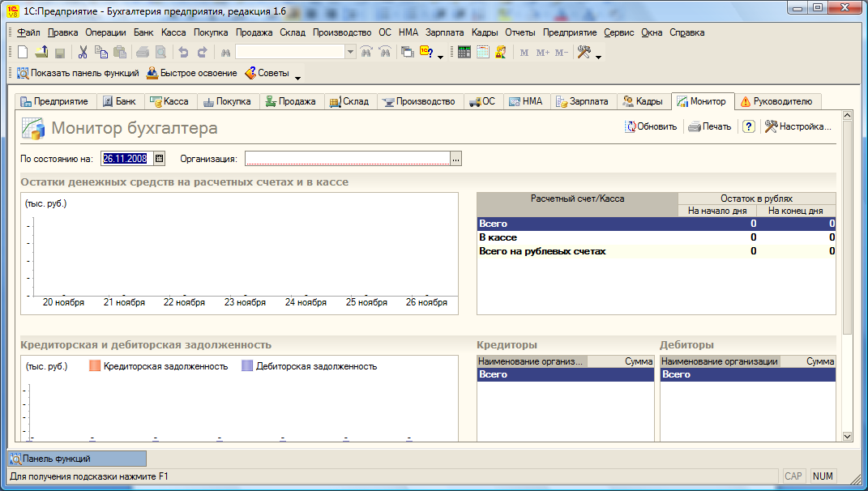Click the Find previous binoculars icon
The image size is (868, 491).
(x=366, y=52)
